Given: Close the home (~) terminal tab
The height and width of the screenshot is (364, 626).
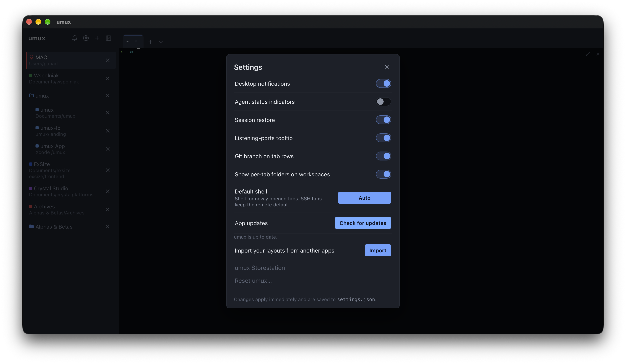Looking at the screenshot, I should pos(136,42).
